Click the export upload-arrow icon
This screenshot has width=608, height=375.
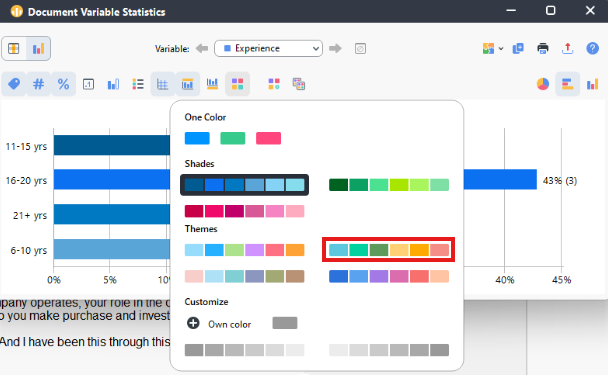click(x=568, y=48)
